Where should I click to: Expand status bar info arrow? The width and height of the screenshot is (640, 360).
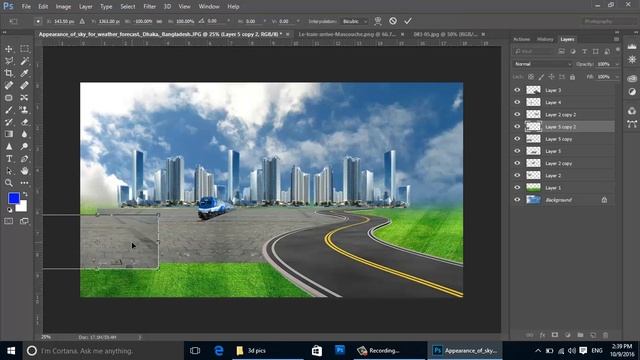pyautogui.click(x=140, y=338)
